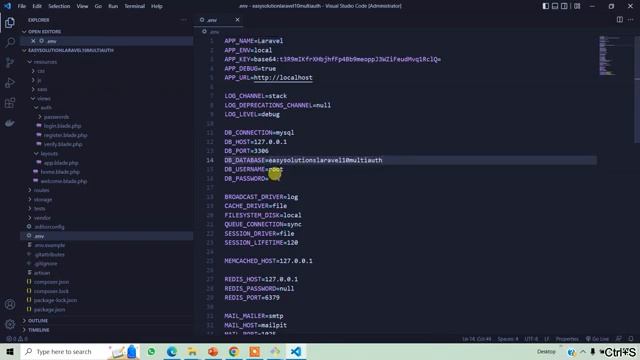Click the Go Live status bar button

pos(597,339)
